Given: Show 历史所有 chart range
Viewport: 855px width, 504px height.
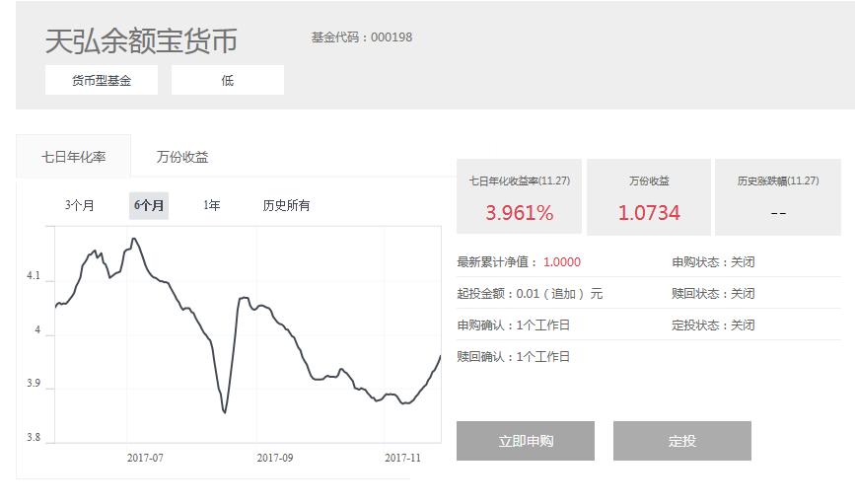Looking at the screenshot, I should pyautogui.click(x=286, y=205).
